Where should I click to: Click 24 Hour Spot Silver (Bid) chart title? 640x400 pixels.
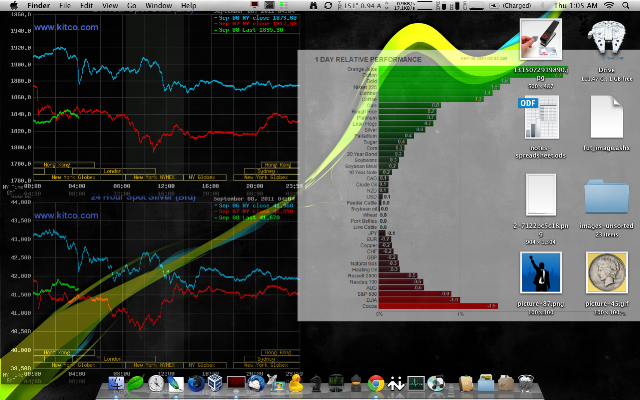tap(143, 197)
